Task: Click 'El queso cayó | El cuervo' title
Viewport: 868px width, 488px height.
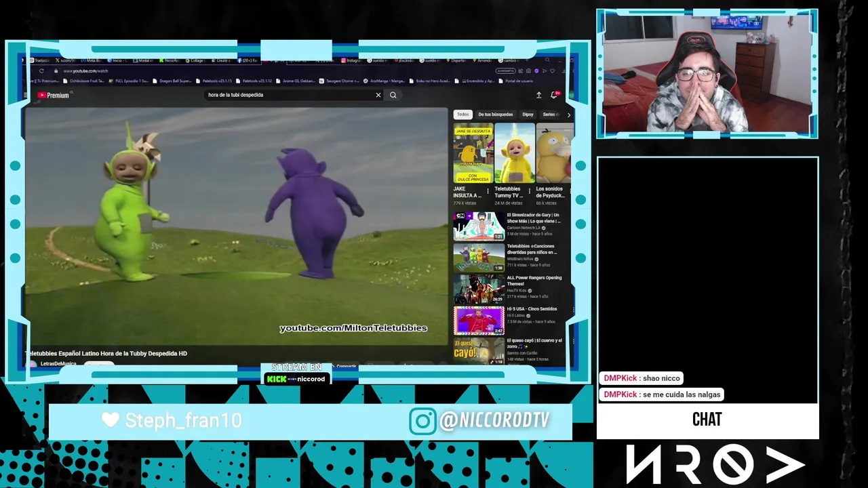Action: 534,343
